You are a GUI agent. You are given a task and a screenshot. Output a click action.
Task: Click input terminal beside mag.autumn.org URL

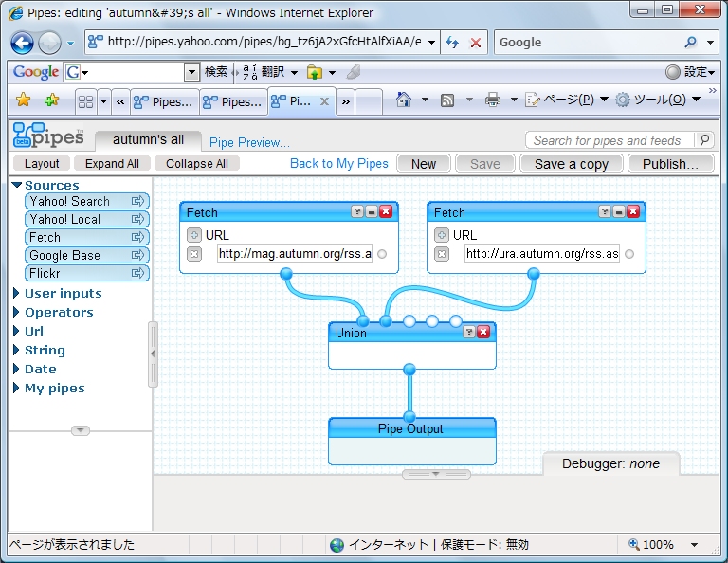[382, 254]
